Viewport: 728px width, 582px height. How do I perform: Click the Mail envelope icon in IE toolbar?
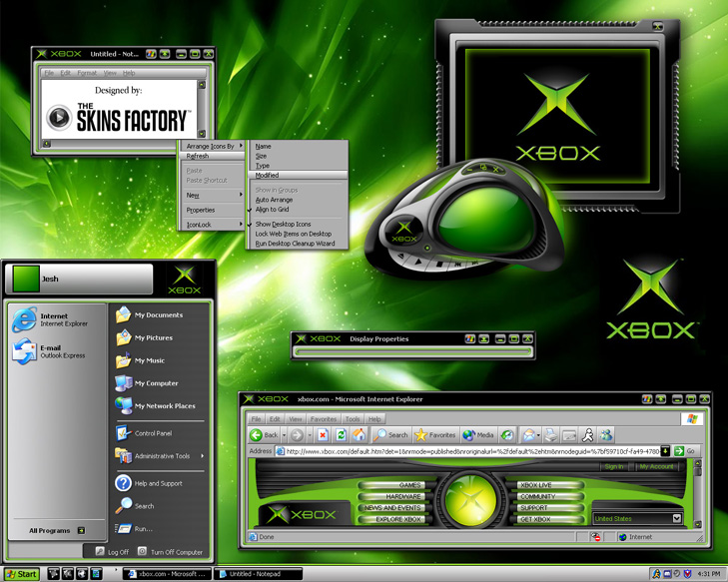coord(528,435)
